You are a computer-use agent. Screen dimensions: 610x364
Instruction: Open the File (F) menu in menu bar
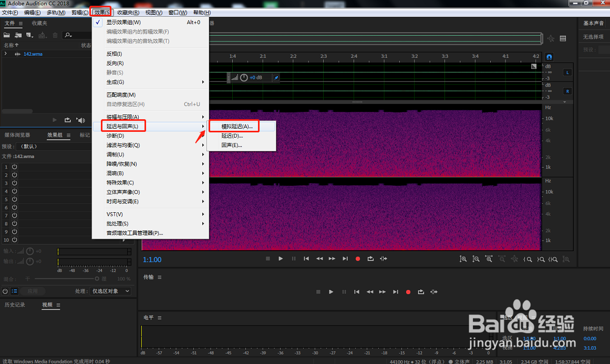(x=10, y=13)
